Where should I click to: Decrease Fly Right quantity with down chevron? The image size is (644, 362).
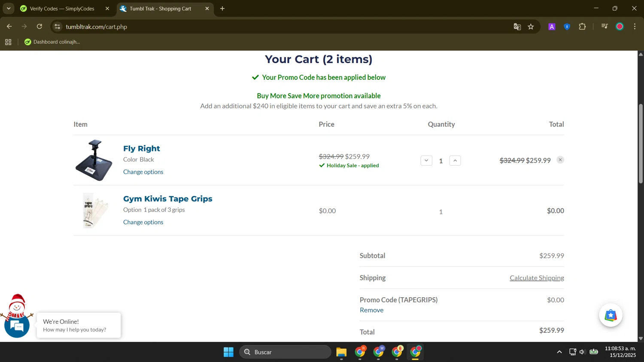[x=426, y=161]
